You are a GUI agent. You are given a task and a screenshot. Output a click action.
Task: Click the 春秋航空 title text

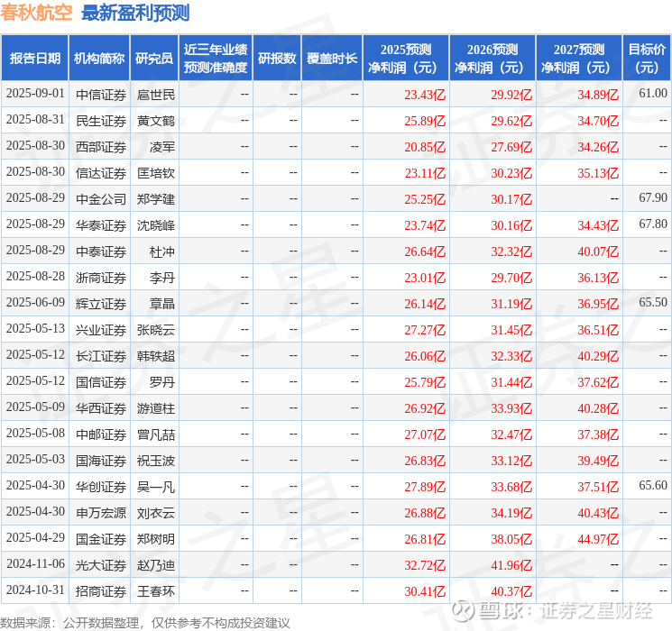point(36,13)
